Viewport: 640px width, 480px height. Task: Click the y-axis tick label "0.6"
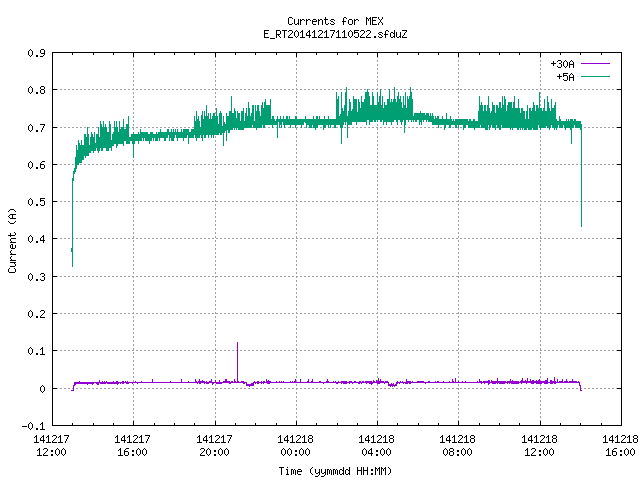pyautogui.click(x=36, y=165)
